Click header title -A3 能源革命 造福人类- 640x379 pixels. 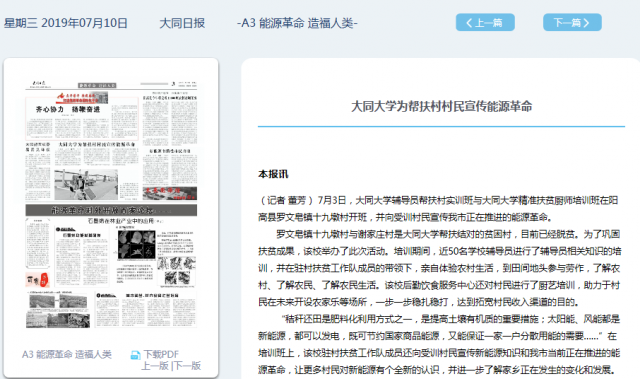297,23
